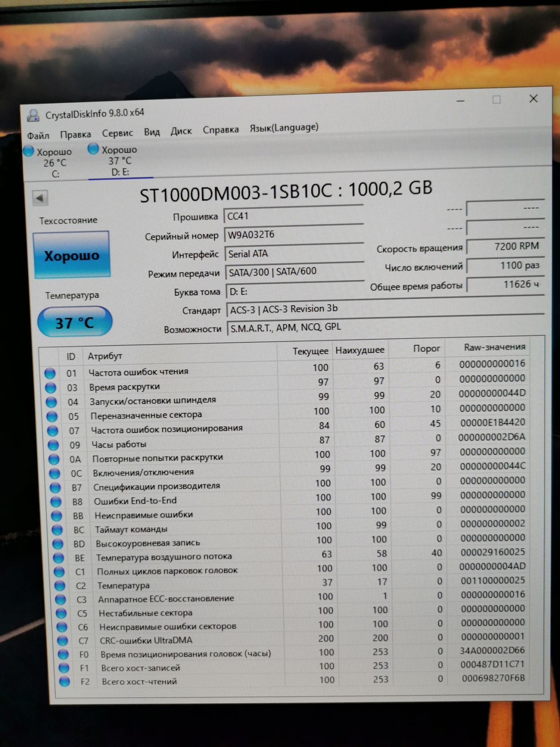This screenshot has width=560, height=747.
Task: Click status icon of Частота ошибок позиционирования row
Action: pos(53,430)
